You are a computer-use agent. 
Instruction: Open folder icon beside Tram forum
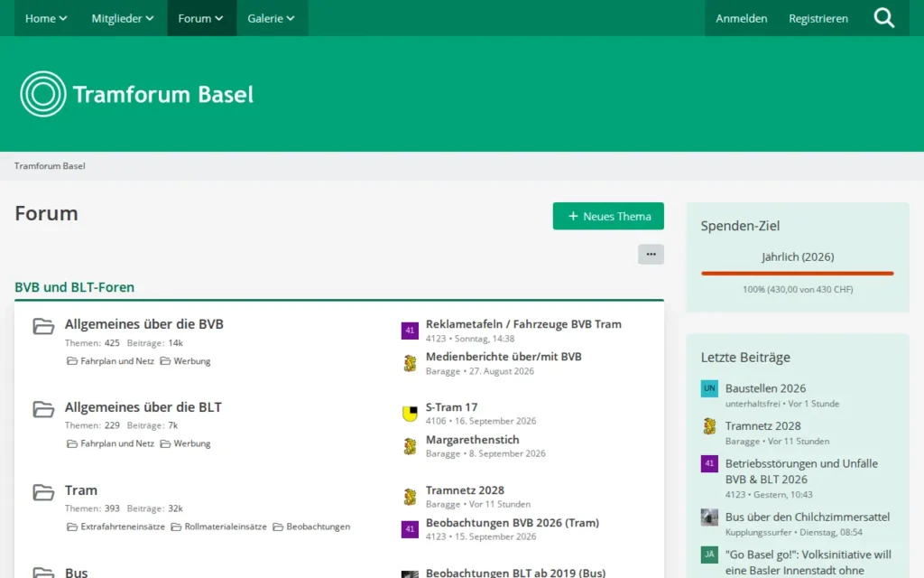pos(43,492)
